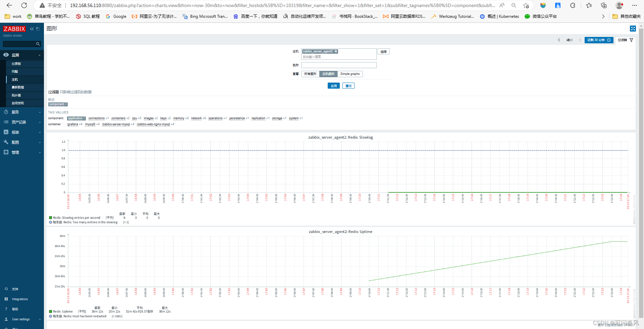This screenshot has height=329, width=644.
Task: Click the browser back arrow
Action: (9, 5)
